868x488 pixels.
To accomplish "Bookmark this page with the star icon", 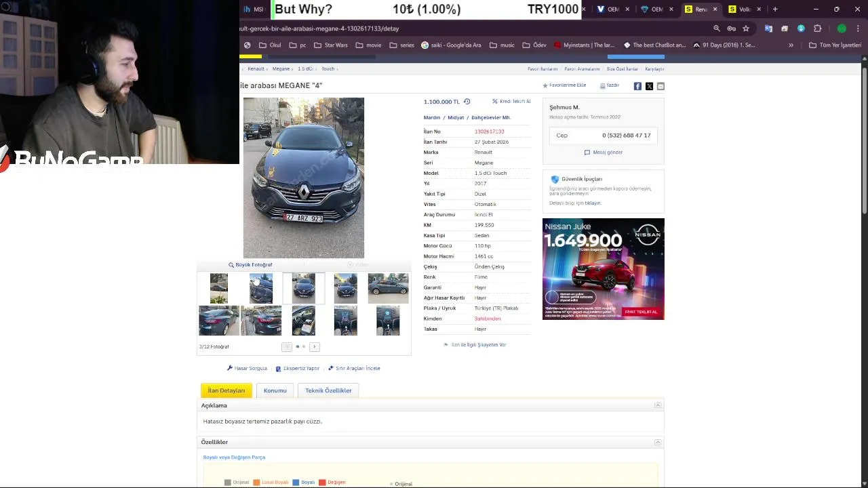I will click(746, 28).
